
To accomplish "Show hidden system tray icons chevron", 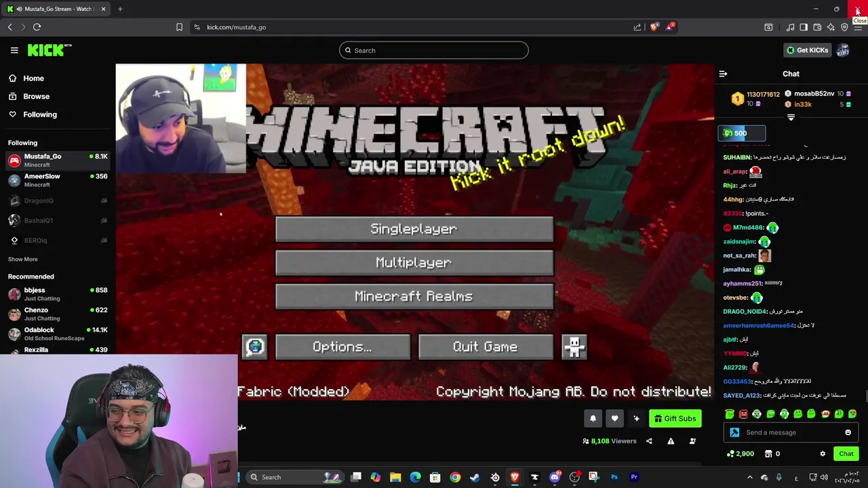I will coord(749,477).
